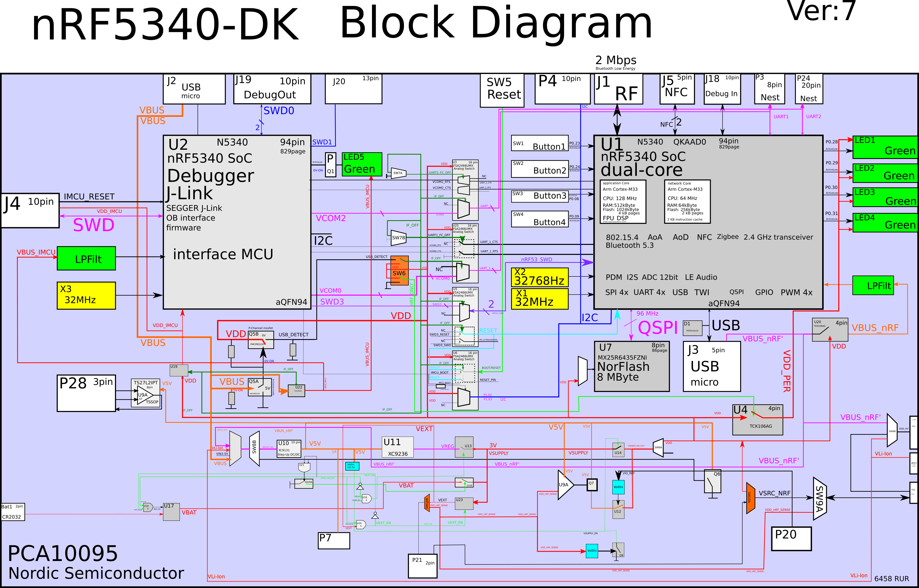Screen dimensions: 919x588
Task: Select the LED5 Green block
Action: pyautogui.click(x=362, y=164)
